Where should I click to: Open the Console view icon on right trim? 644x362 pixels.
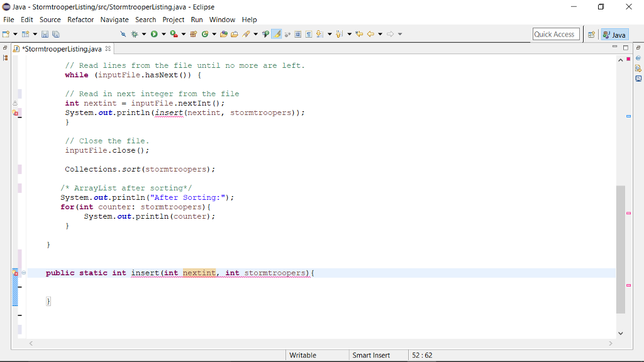638,79
